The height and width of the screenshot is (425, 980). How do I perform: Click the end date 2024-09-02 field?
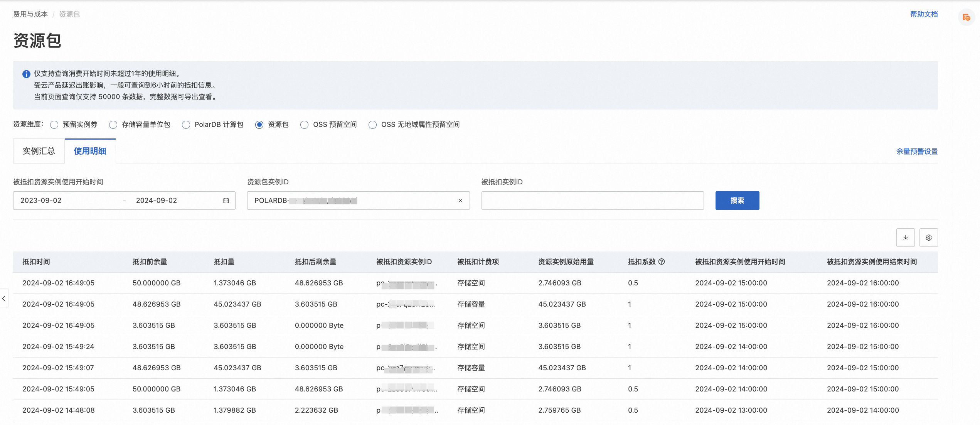coord(156,201)
